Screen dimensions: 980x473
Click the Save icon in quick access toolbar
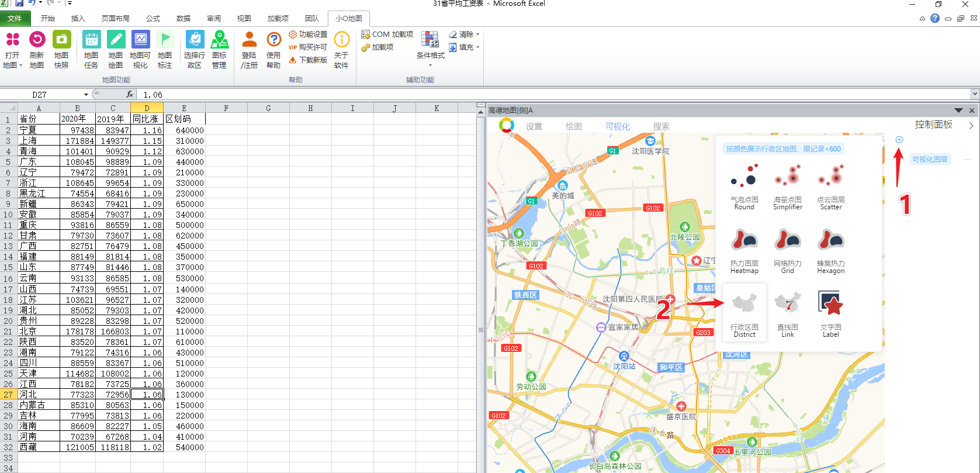coord(19,4)
